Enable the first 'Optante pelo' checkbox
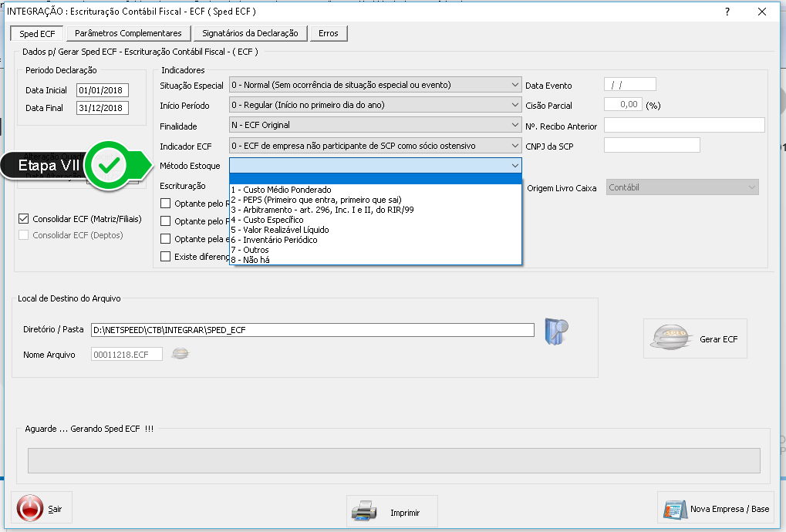The height and width of the screenshot is (532, 786). (165, 204)
